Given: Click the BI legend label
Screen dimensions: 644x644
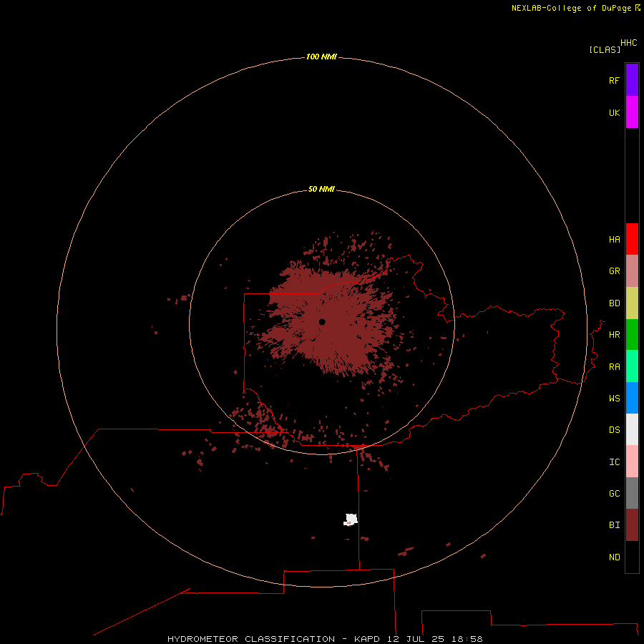Looking at the screenshot, I should pos(614,525).
